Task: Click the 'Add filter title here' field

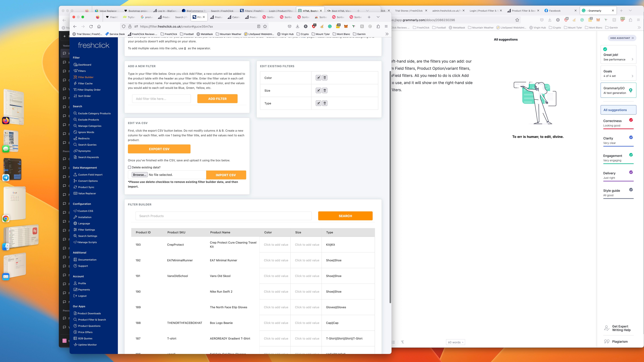Action: [161, 99]
